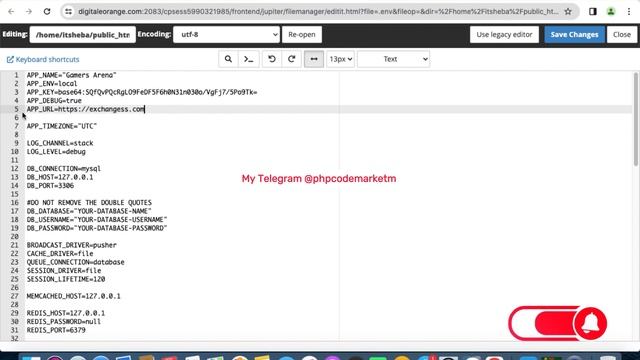Click the DB_DATABASE="YOUR-DATABASE-NAME" line

89,211
